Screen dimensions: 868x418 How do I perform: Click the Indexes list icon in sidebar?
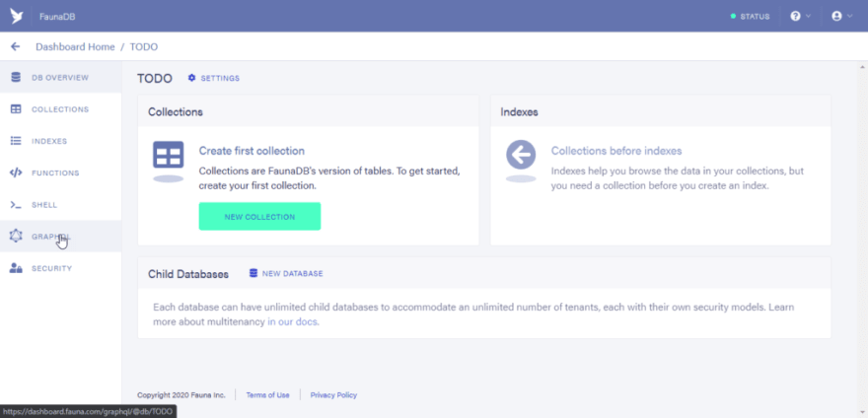(x=16, y=141)
